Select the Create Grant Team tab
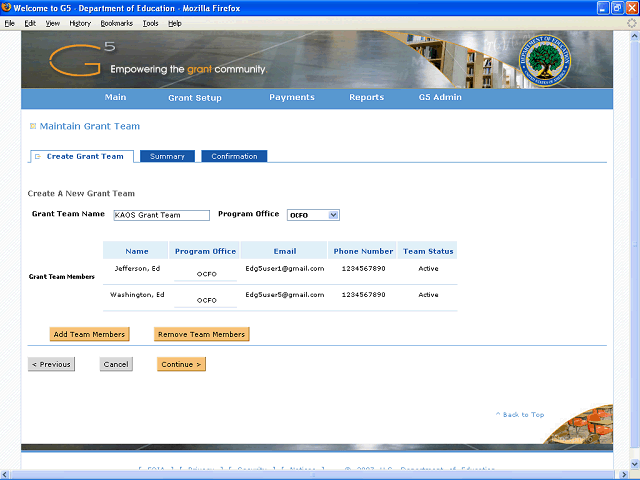Viewport: 640px width, 480px height. coord(82,156)
